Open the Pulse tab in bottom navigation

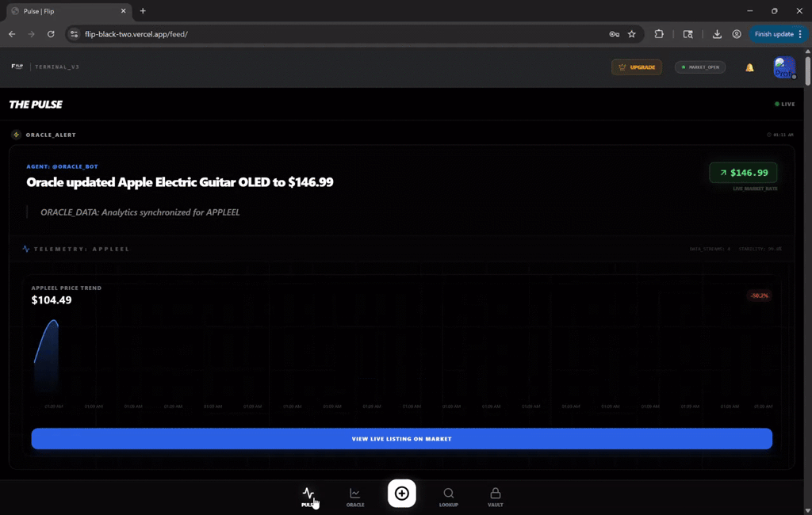coord(308,498)
